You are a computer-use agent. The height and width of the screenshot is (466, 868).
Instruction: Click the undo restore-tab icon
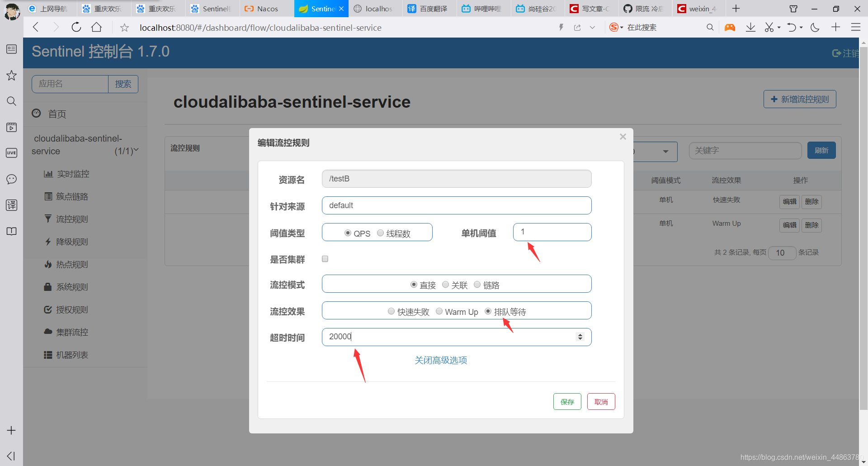click(792, 28)
